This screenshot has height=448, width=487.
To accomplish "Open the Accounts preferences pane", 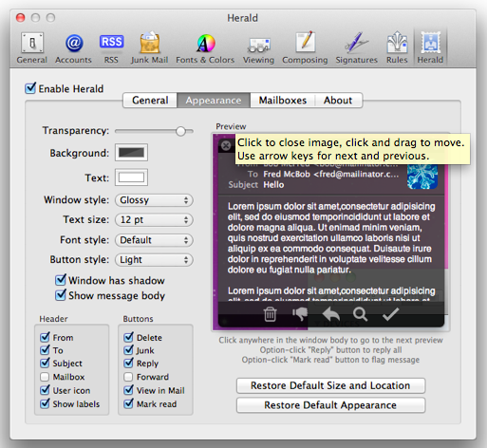I will [73, 48].
